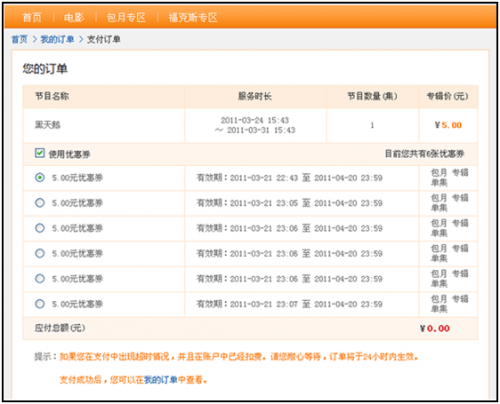
Task: Select coupon valid from 2011-03-21 22:43
Action: (x=40, y=178)
